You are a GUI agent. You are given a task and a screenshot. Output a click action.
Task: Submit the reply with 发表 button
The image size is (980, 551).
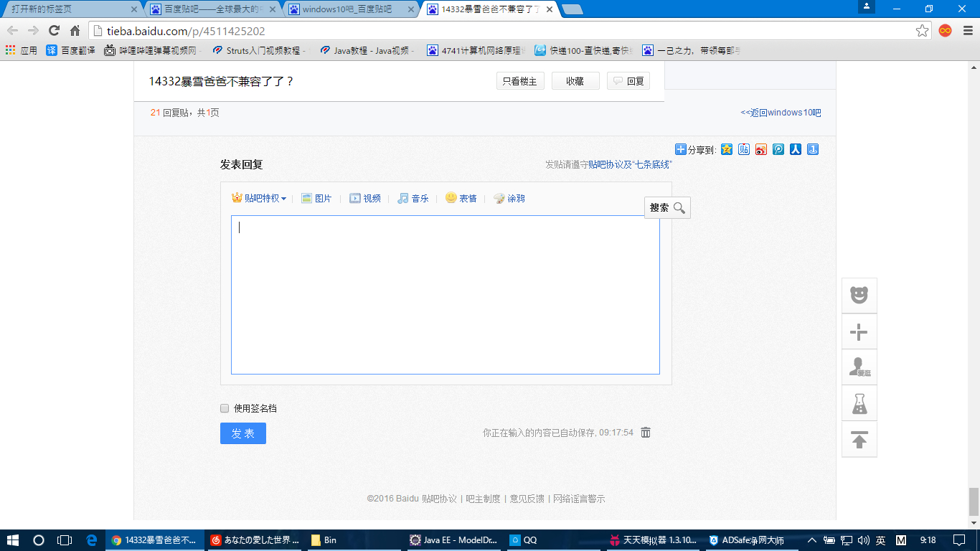click(243, 433)
